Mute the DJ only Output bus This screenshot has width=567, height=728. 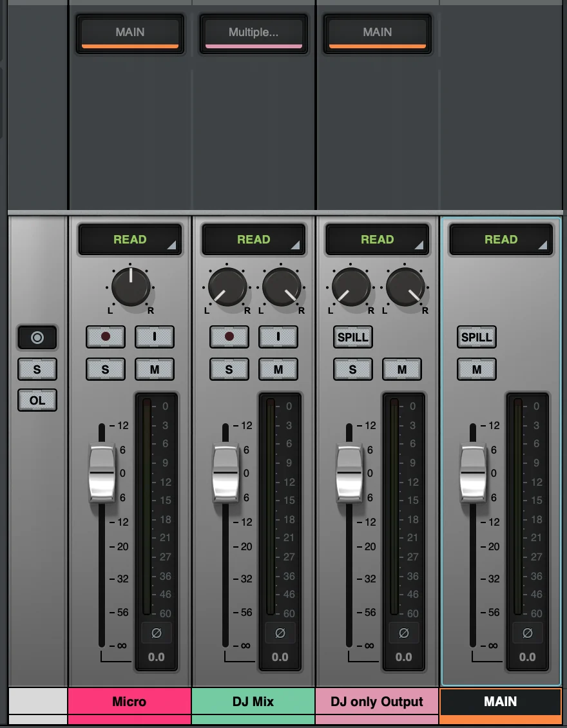point(402,369)
